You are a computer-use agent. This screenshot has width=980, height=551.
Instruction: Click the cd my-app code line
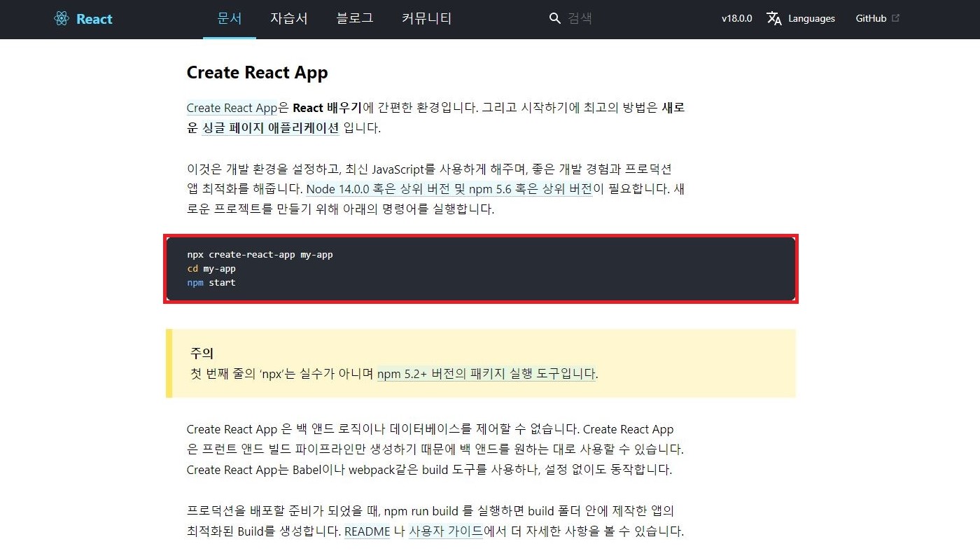tap(211, 269)
